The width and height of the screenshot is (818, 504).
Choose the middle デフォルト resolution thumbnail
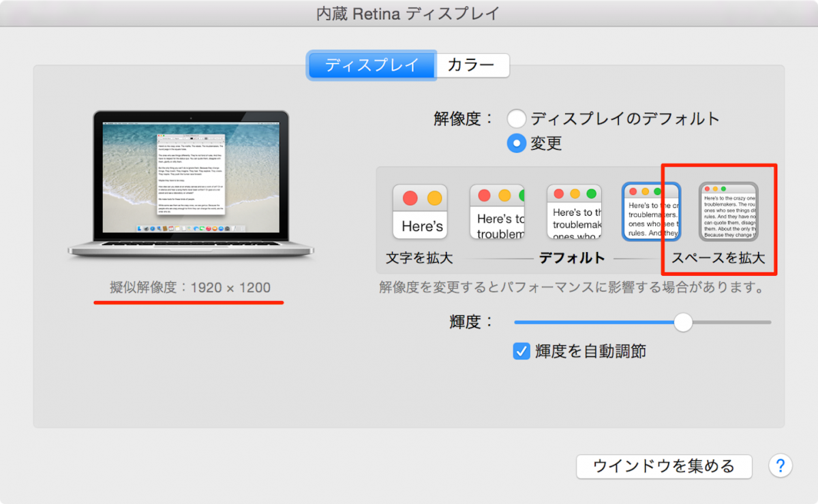pos(575,212)
